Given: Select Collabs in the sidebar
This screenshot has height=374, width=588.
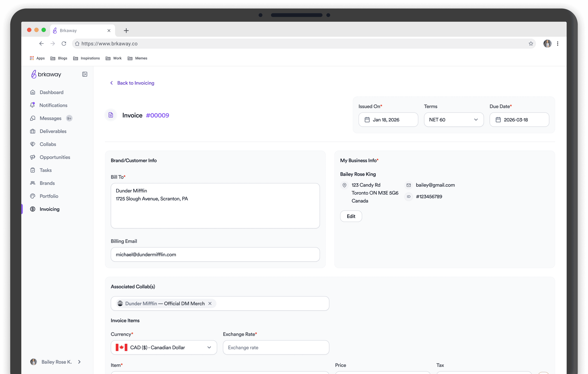Looking at the screenshot, I should click(x=48, y=144).
